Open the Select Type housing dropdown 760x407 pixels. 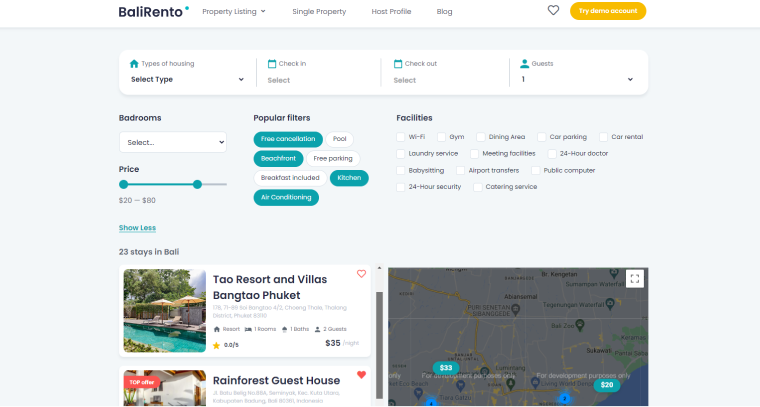pyautogui.click(x=187, y=79)
